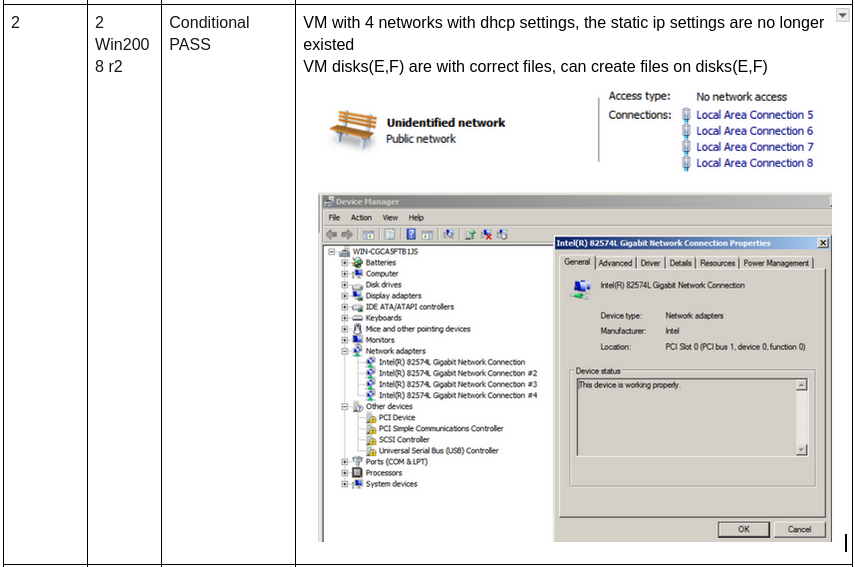Click the PCI Device warning icon
855x567 pixels.
point(371,418)
